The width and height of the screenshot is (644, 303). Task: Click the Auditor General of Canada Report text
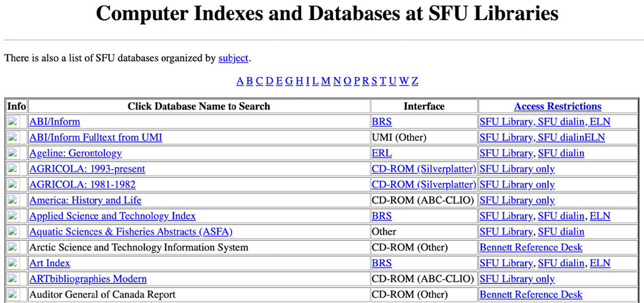tap(102, 294)
